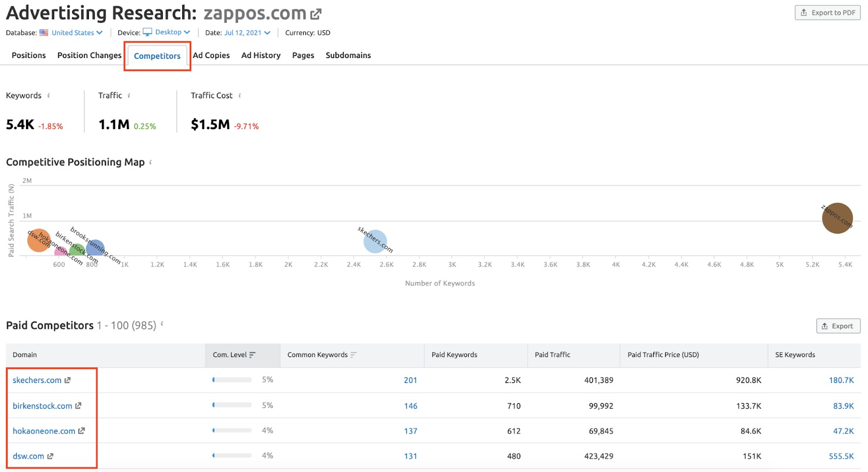Open birkenstock.com external link icon

(x=78, y=406)
